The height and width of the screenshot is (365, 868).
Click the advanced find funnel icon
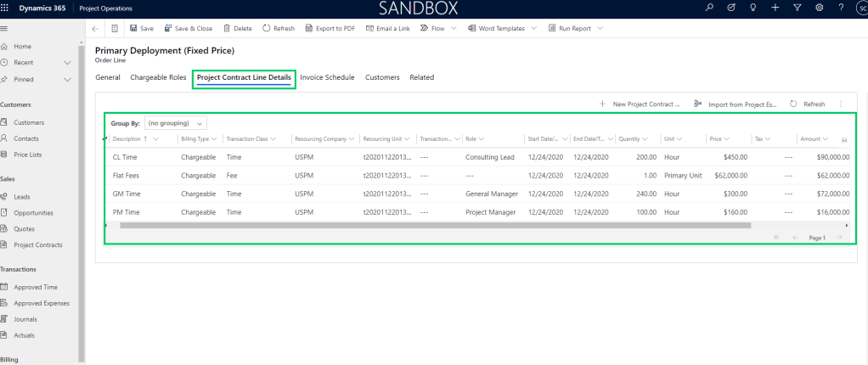point(797,8)
